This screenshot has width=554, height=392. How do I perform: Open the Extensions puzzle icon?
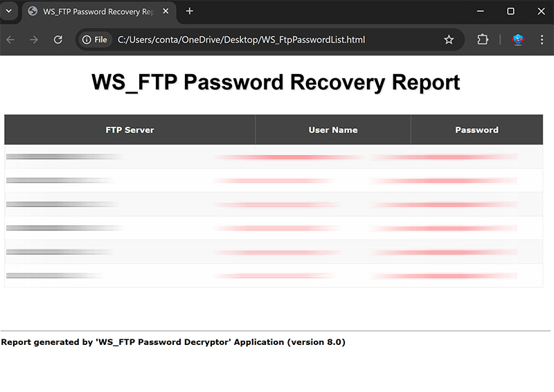coord(483,39)
